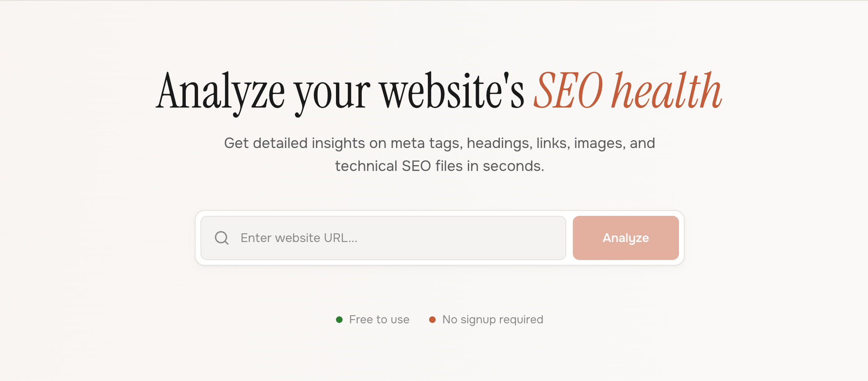This screenshot has height=381, width=868.
Task: Click the Free to use label
Action: (379, 320)
